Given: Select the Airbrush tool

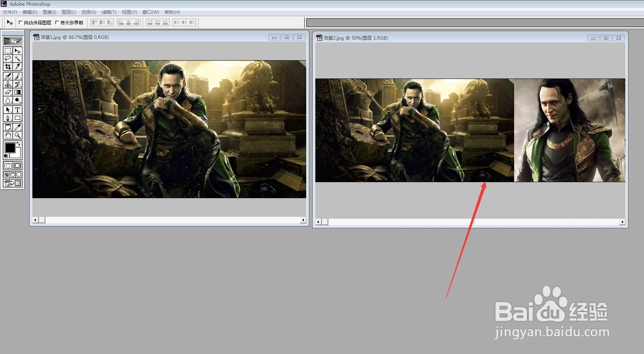Looking at the screenshot, I should pyautogui.click(x=8, y=76).
